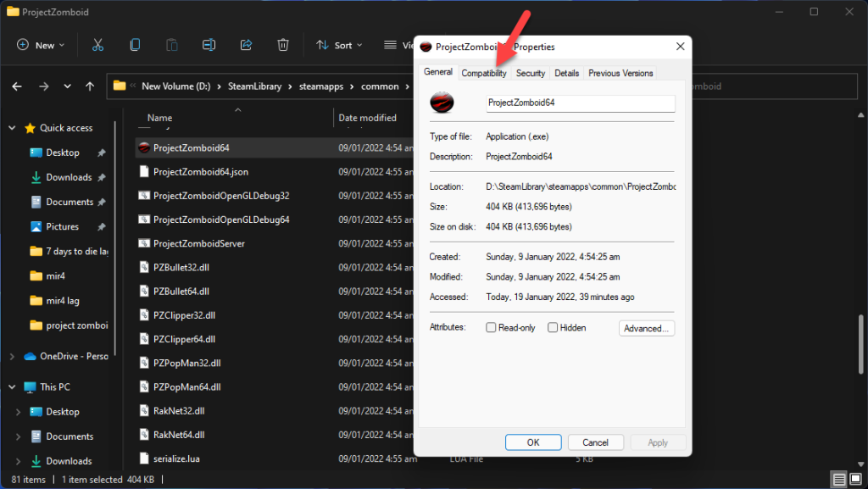Screen dimensions: 868x489
Task: Switch to large thumbnails view icon
Action: pyautogui.click(x=856, y=479)
